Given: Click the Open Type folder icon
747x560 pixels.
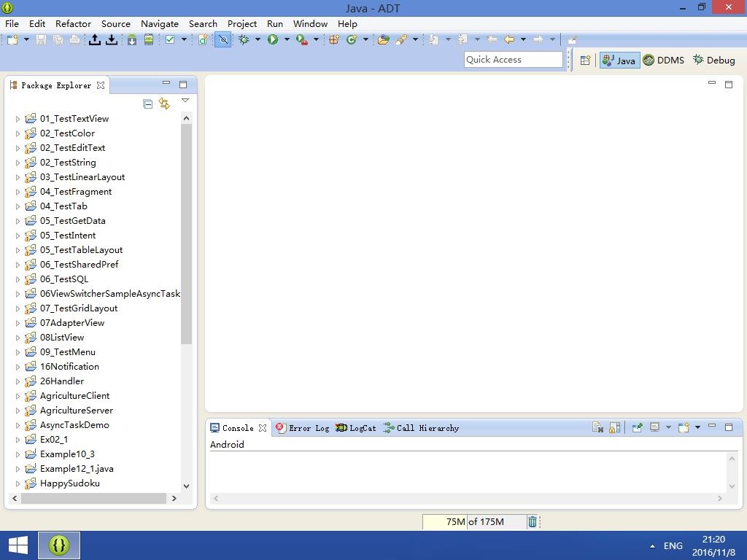Looking at the screenshot, I should click(x=384, y=40).
